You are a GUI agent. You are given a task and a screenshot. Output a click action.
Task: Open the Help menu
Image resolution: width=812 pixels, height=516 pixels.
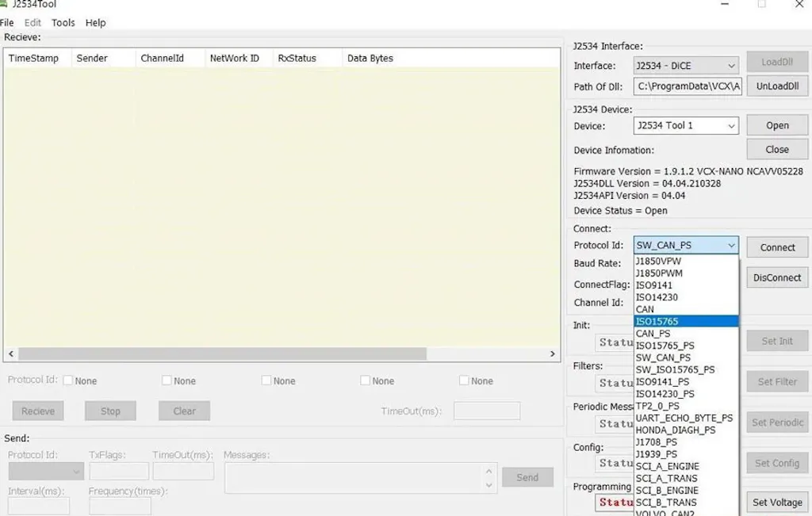[x=96, y=23]
